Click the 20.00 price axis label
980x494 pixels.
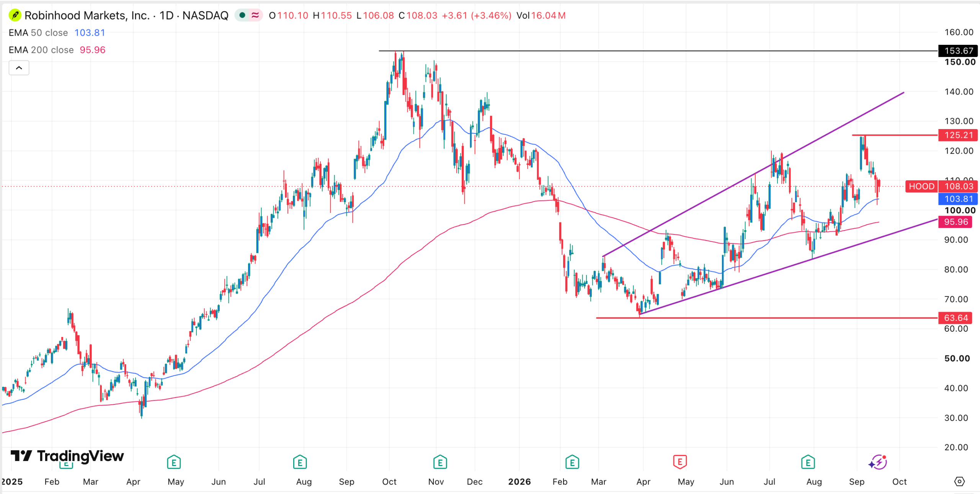956,447
